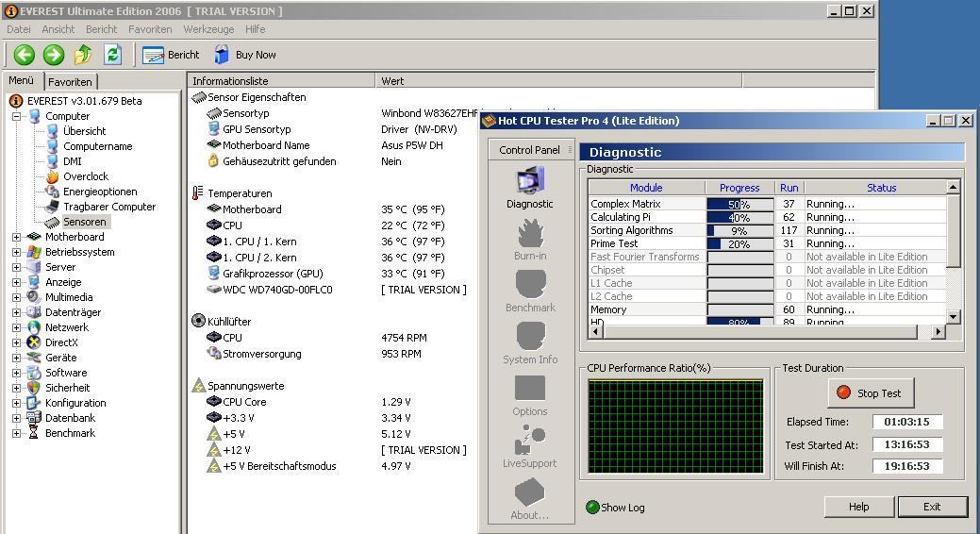Expand the Anzeige tree node
The image size is (980, 534).
(16, 282)
